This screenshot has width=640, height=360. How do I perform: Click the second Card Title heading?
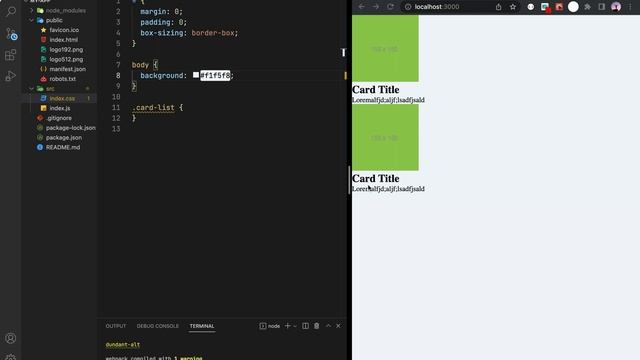[x=376, y=178]
